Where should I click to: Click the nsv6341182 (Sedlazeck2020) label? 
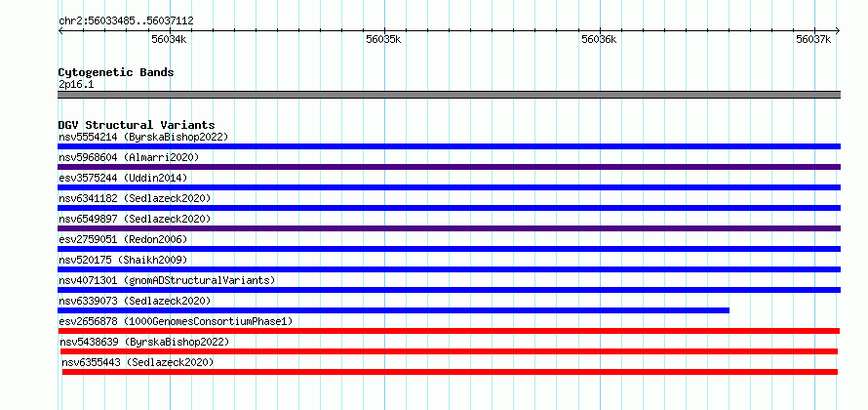[x=135, y=198]
